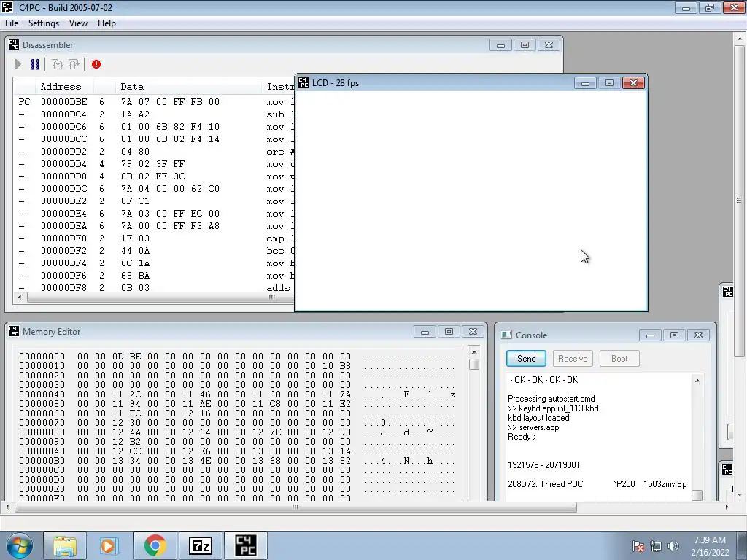747x560 pixels.
Task: Click the Memory Editor vertical scrollbar thumb
Action: click(474, 365)
